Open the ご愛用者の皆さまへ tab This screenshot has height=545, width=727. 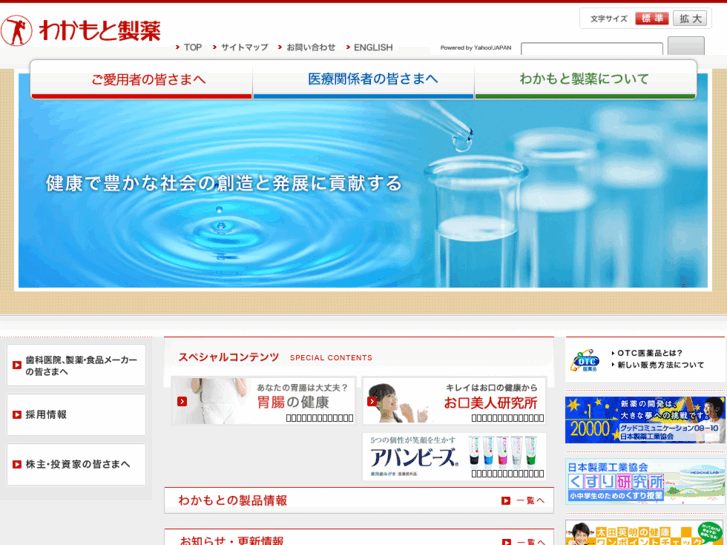pyautogui.click(x=141, y=80)
